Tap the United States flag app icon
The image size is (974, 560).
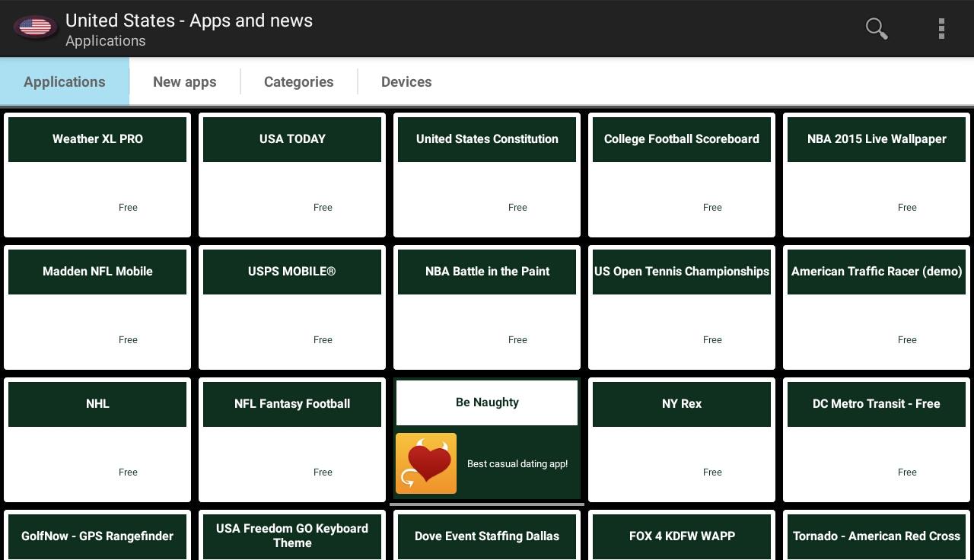point(35,28)
